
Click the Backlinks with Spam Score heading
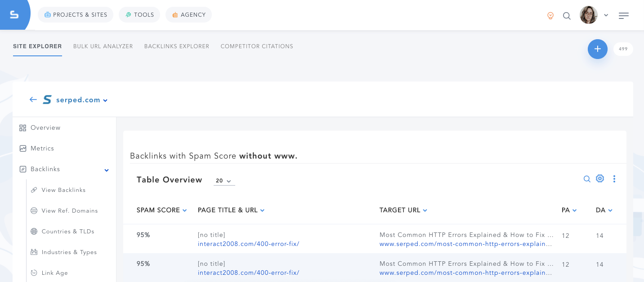pyautogui.click(x=214, y=156)
